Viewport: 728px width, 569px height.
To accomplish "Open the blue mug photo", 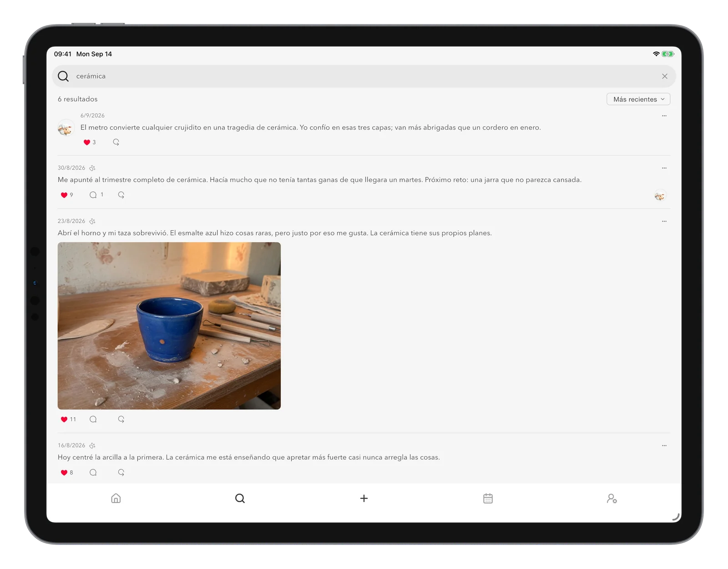I will 169,326.
